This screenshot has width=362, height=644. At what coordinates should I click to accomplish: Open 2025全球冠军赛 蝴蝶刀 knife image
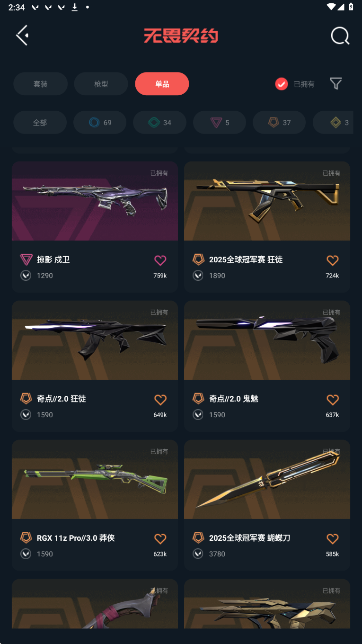[x=267, y=479]
